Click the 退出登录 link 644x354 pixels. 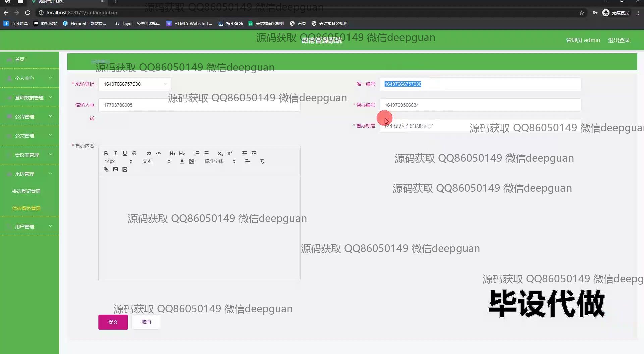pos(619,40)
